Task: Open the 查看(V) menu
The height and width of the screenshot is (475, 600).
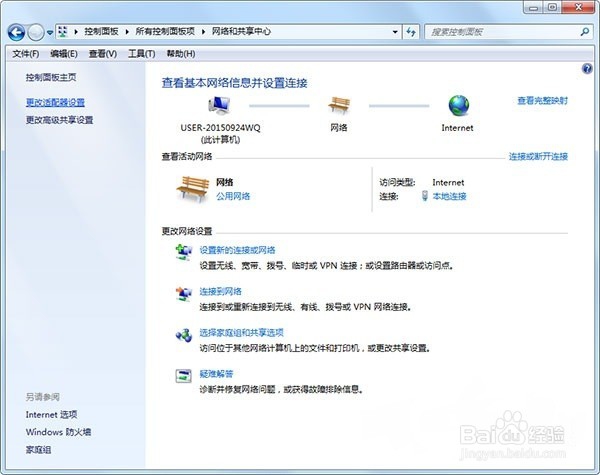Action: (103, 54)
